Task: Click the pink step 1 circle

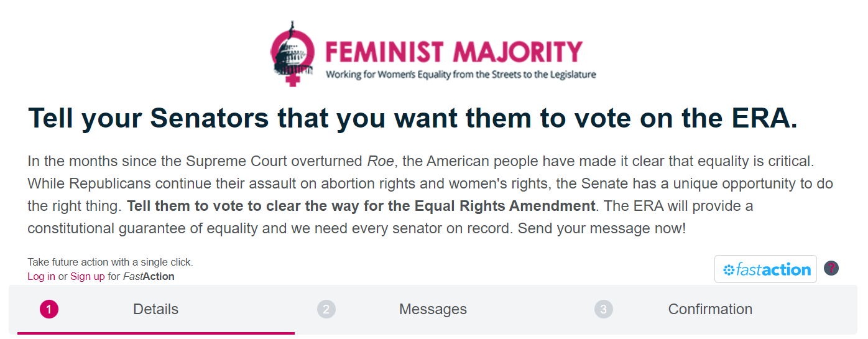Action: point(48,309)
